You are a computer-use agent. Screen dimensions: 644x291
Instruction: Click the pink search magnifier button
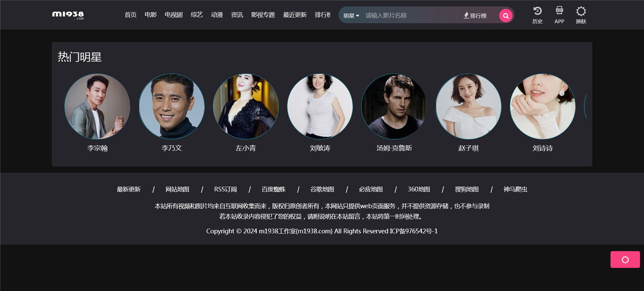506,16
